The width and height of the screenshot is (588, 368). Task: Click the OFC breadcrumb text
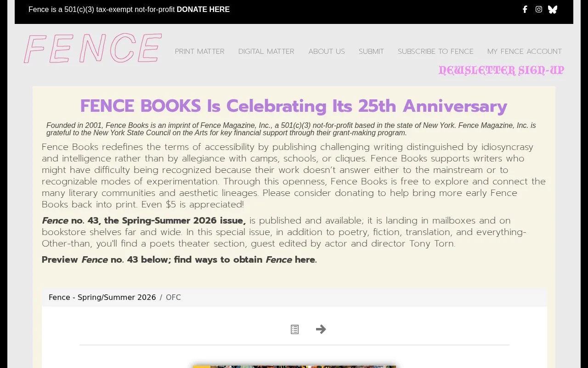[173, 297]
